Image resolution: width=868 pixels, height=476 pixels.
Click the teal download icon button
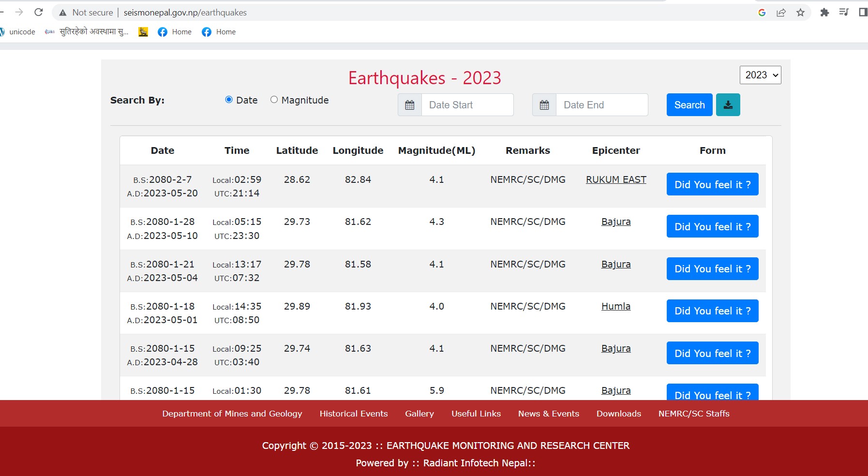coord(728,105)
